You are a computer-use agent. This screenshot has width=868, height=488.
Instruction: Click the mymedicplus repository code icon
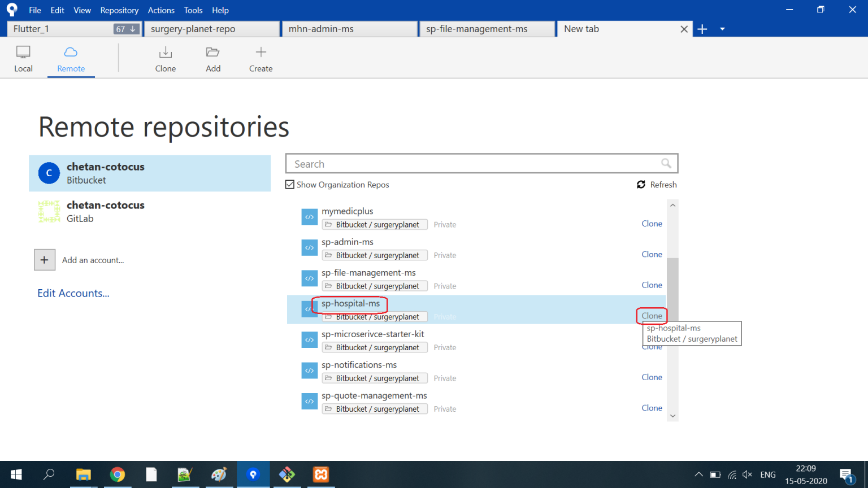pyautogui.click(x=309, y=217)
